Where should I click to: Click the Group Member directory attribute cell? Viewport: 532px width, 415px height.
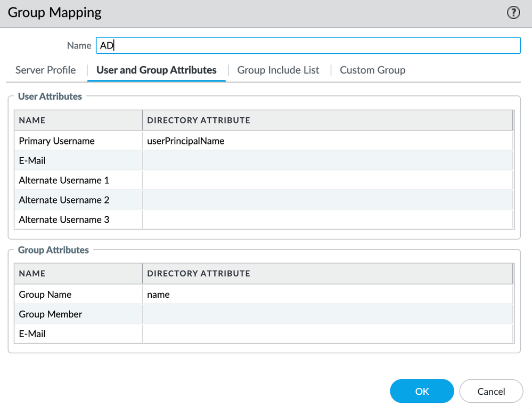pos(327,314)
